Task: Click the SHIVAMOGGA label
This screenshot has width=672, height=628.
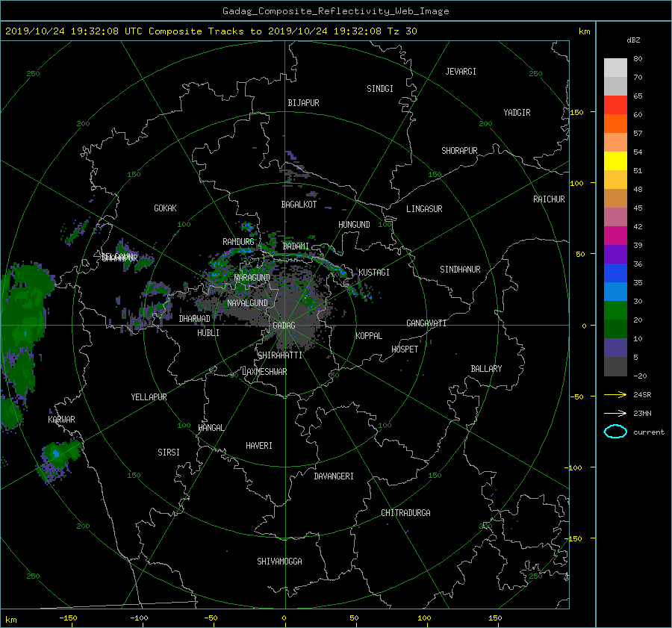Action: tap(279, 561)
